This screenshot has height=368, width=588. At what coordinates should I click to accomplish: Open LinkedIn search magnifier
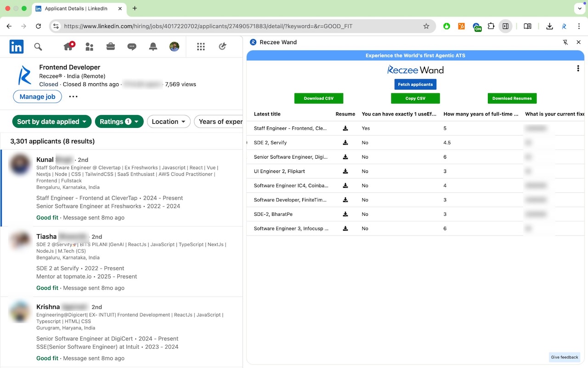(x=38, y=46)
